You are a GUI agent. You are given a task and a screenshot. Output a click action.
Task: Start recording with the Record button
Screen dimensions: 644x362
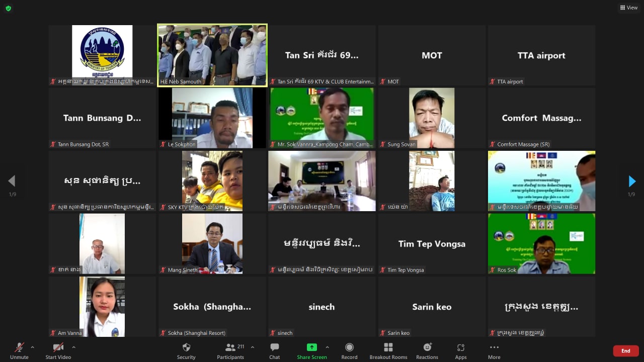click(x=349, y=347)
